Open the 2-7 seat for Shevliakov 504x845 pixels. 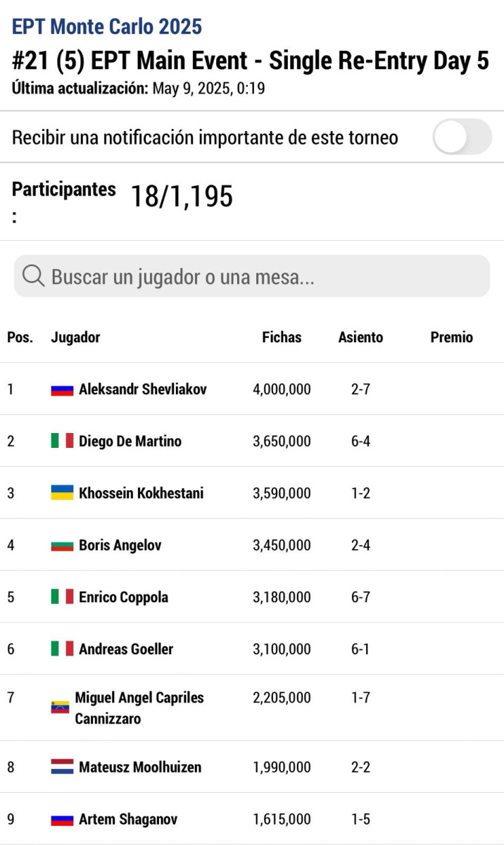(x=360, y=389)
